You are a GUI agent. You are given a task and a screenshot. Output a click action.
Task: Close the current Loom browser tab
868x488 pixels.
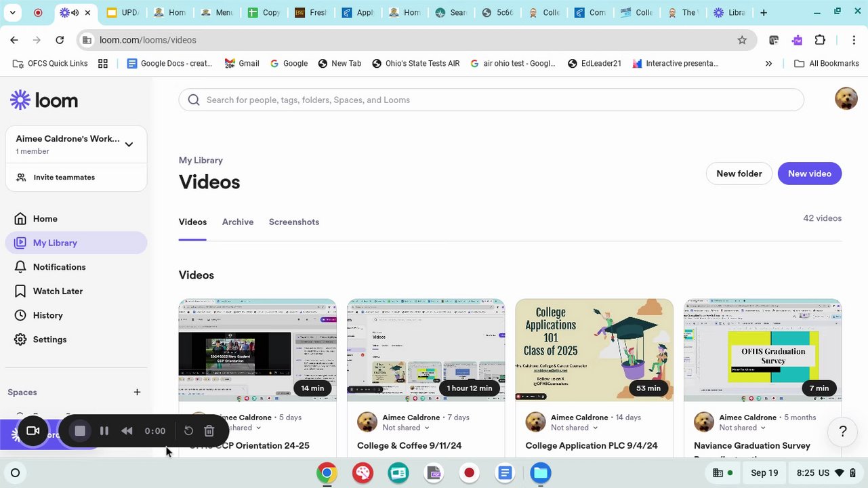tap(87, 12)
